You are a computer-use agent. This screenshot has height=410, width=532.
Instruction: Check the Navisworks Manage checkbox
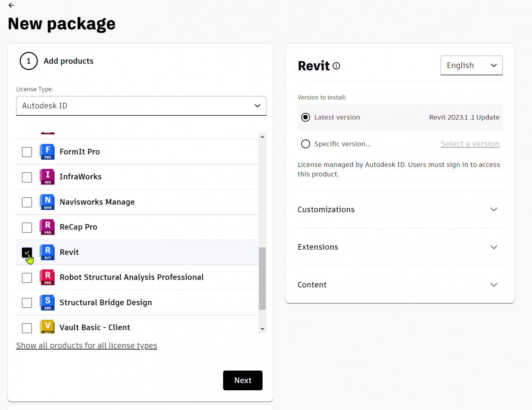[27, 202]
